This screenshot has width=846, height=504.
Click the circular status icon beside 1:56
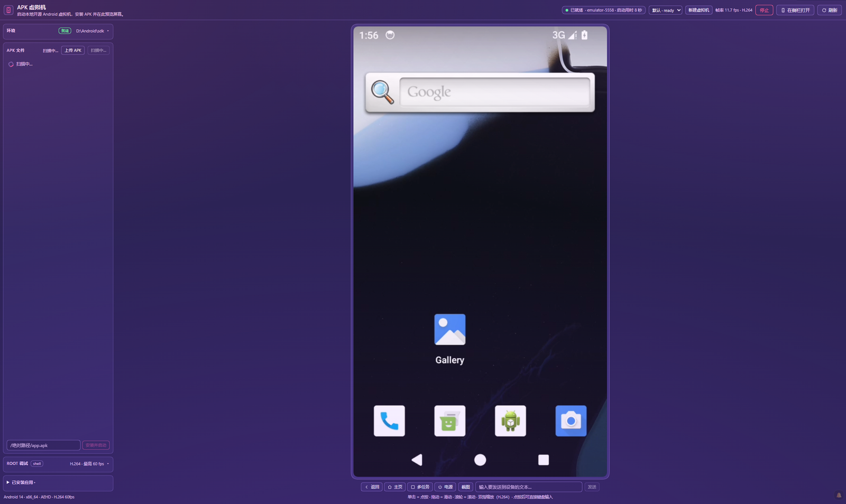point(390,35)
